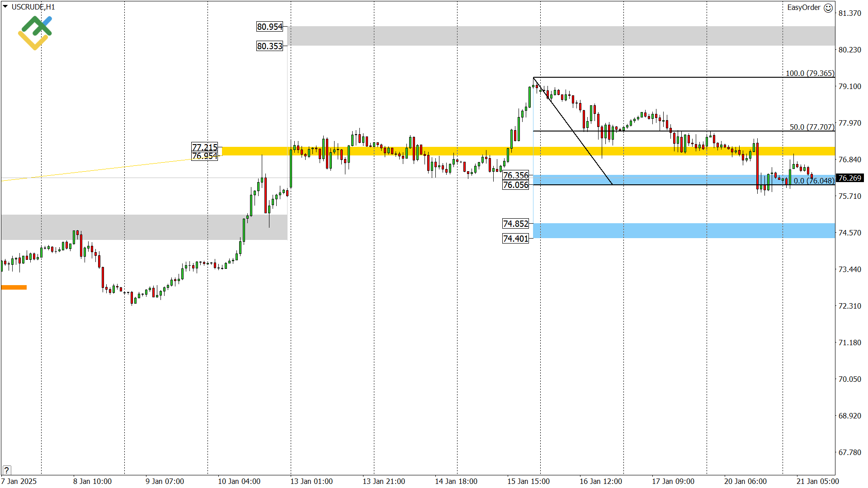868x488 pixels.
Task: Click the current price tag 76.269
Action: (849, 178)
